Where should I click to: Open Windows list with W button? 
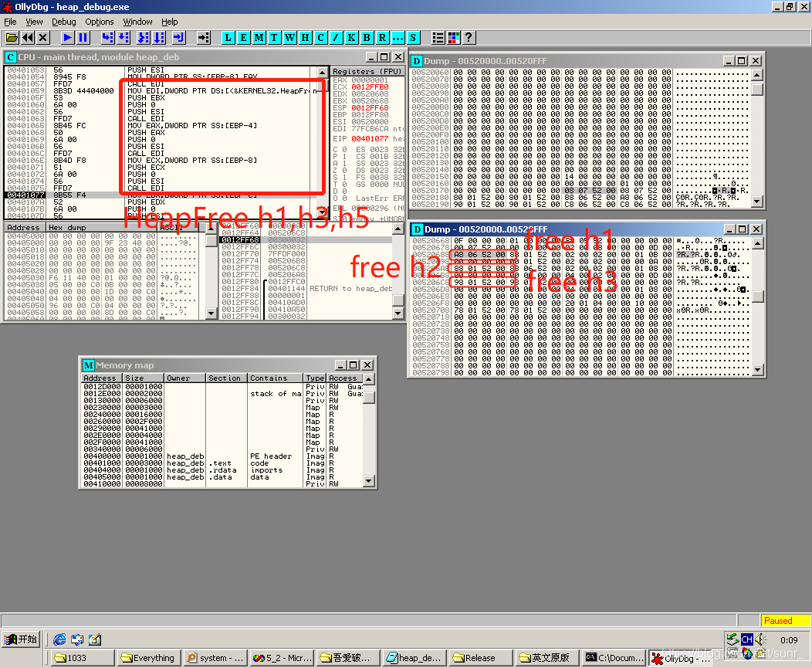289,37
